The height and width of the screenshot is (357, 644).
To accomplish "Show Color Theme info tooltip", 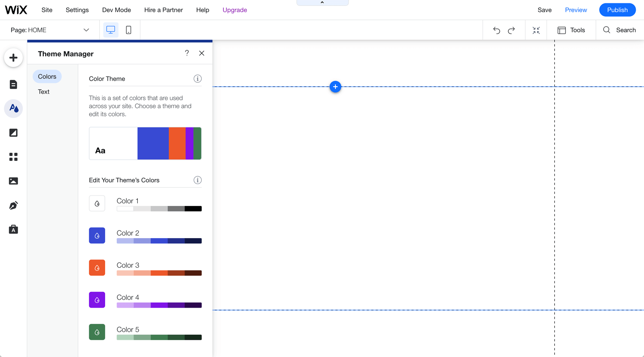I will [197, 79].
